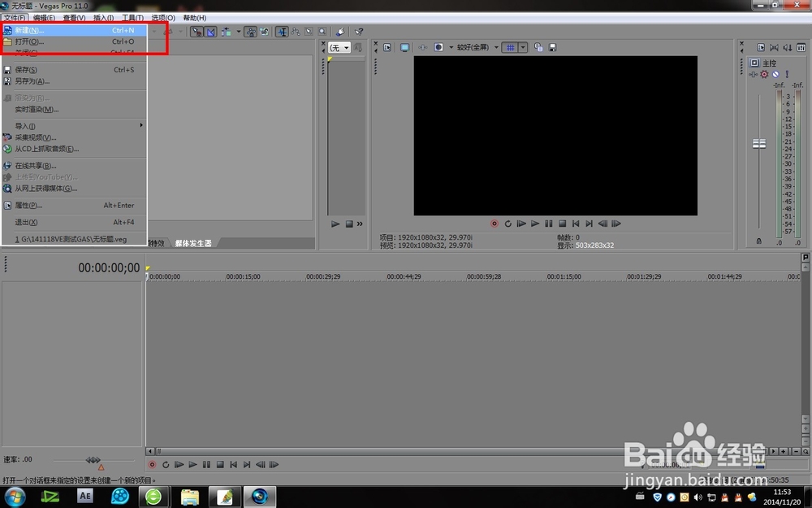Toggle auto ripple toolbar button
The image size is (812, 508).
coord(227,33)
